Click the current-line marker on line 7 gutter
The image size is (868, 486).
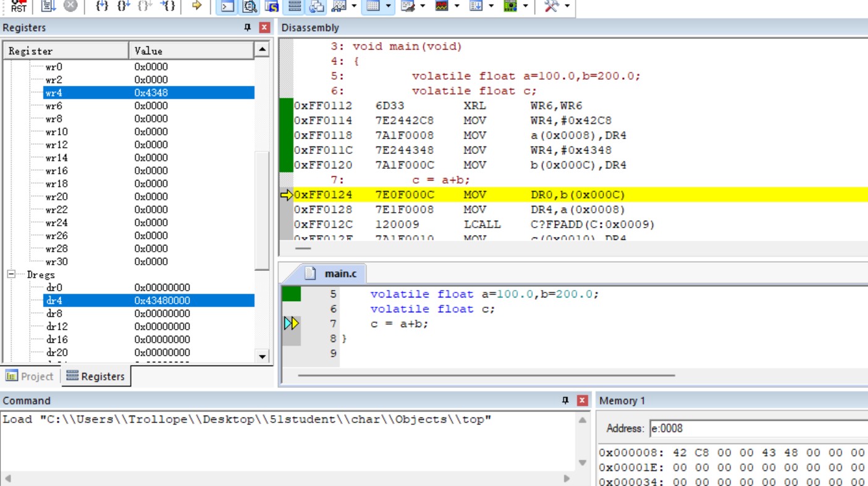(x=291, y=323)
